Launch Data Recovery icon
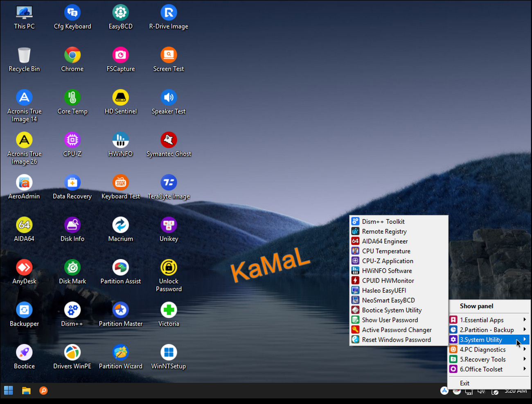This screenshot has width=532, height=404. click(72, 187)
